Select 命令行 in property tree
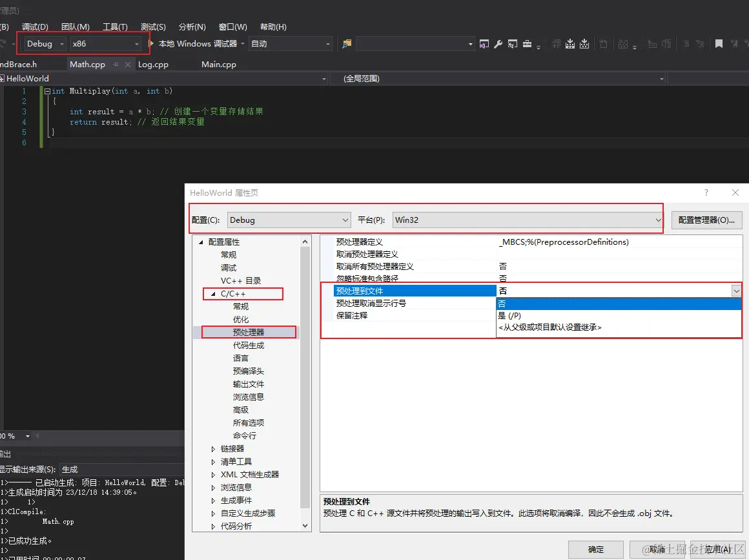 pos(245,435)
